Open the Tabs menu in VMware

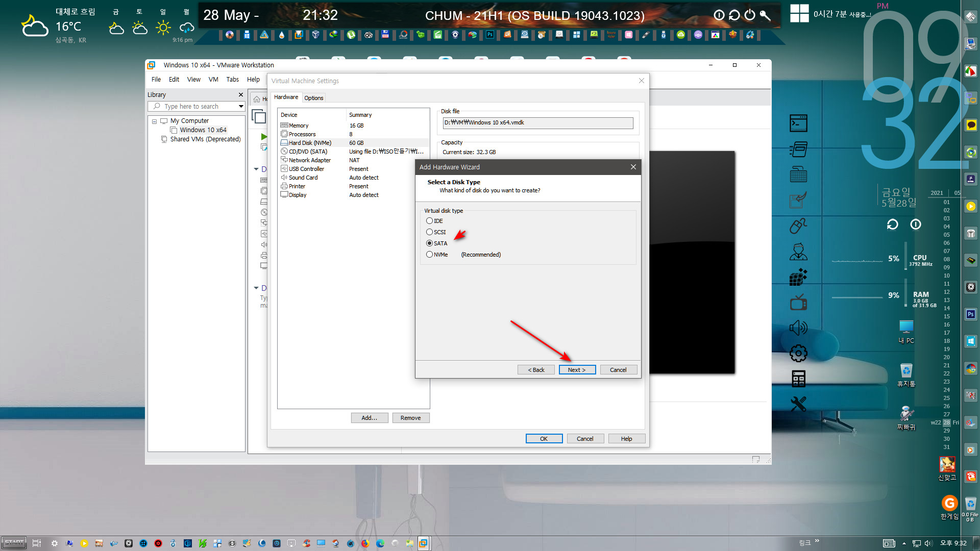tap(233, 80)
